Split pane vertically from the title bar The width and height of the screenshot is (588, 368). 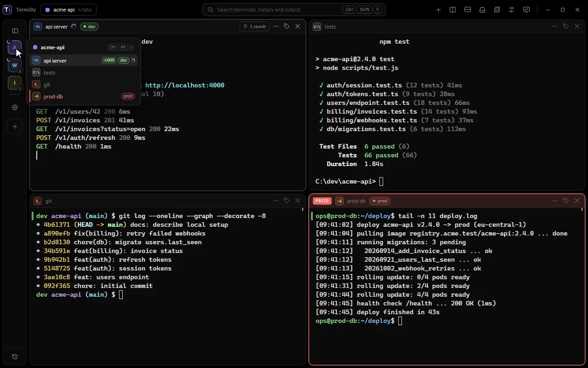tap(453, 10)
